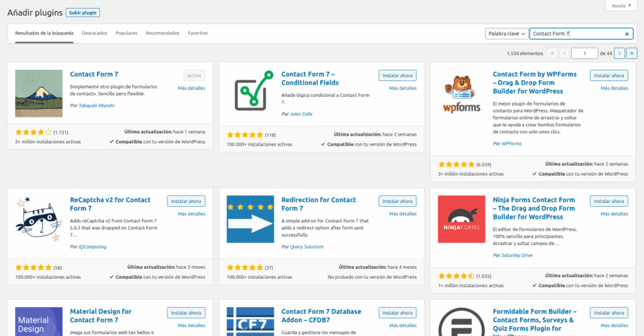The image size is (644, 336).
Task: Click the Activo button on Contact Form 7
Action: click(x=194, y=75)
